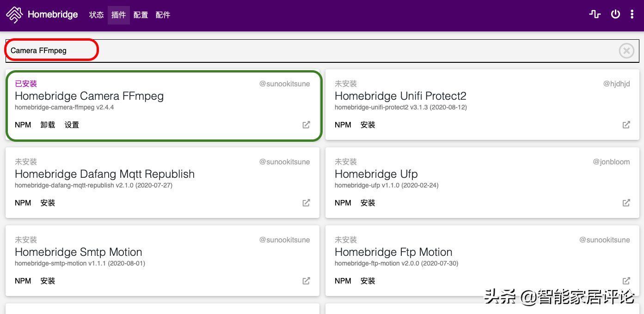Open Camera FFmpeg external link icon
644x314 pixels.
[306, 125]
